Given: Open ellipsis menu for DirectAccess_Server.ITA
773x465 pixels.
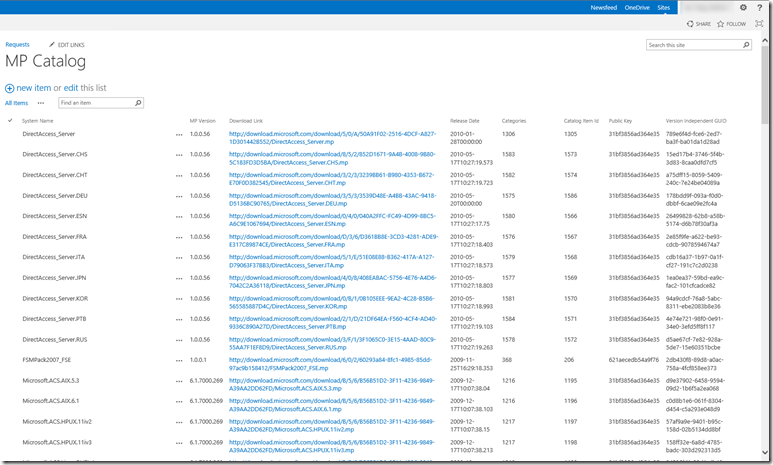Looking at the screenshot, I should tap(179, 257).
